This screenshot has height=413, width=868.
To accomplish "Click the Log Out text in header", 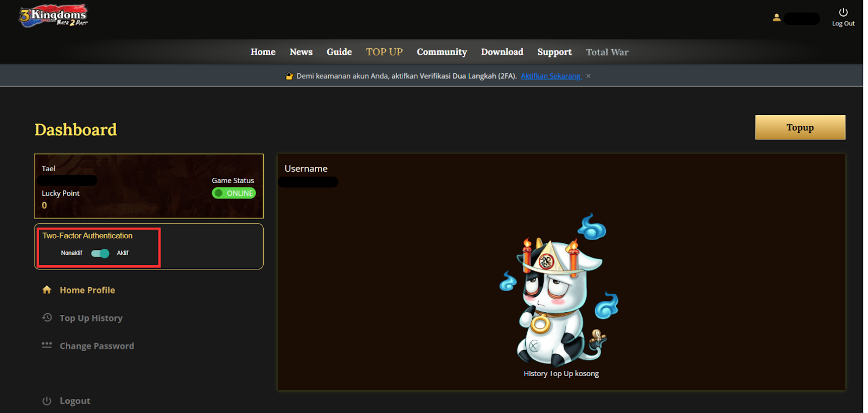I will 843,23.
